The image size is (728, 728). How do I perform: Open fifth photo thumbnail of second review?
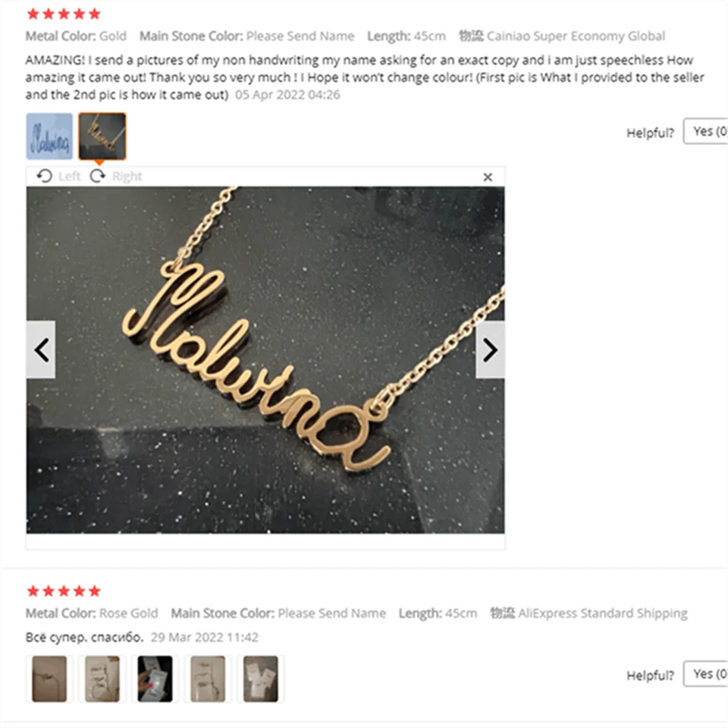pyautogui.click(x=261, y=678)
